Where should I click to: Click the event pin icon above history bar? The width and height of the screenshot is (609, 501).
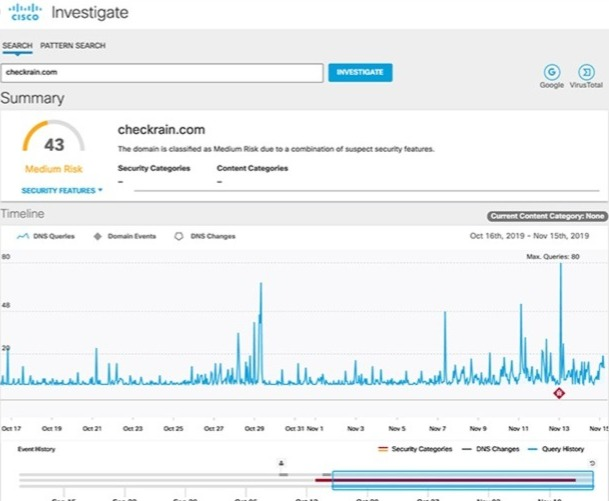click(281, 463)
